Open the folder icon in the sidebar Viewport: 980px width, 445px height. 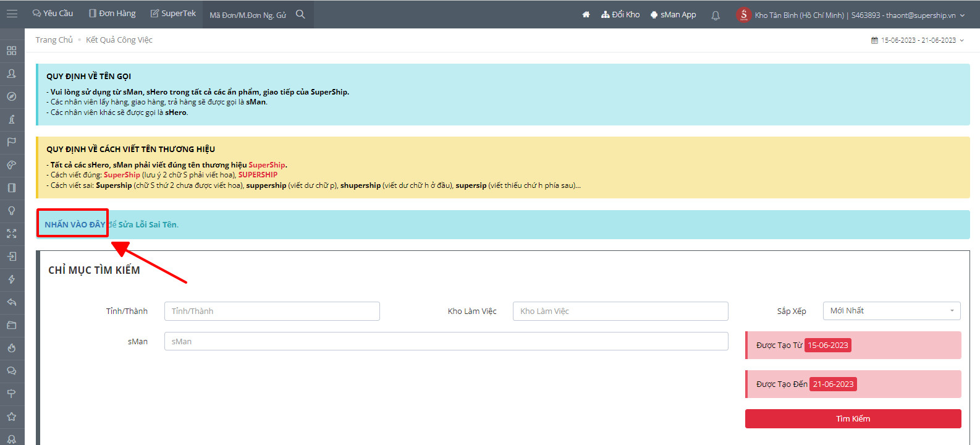[12, 325]
